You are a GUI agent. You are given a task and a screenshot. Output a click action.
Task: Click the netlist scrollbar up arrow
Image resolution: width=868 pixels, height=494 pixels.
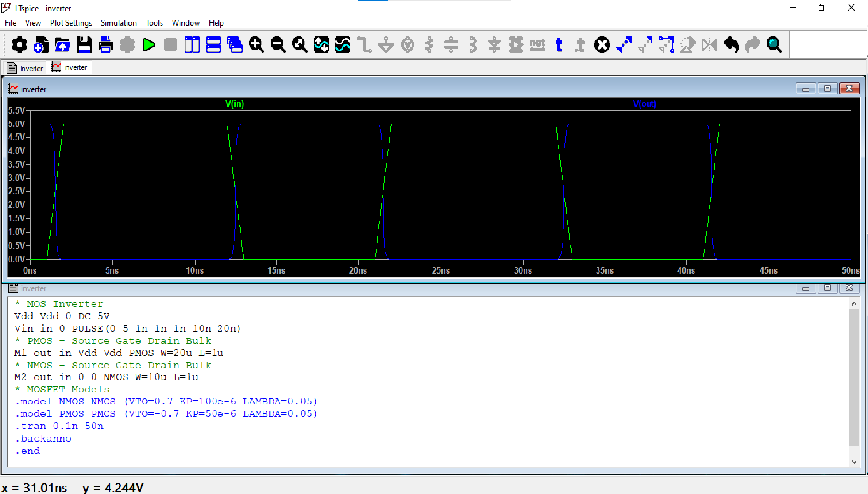[854, 303]
